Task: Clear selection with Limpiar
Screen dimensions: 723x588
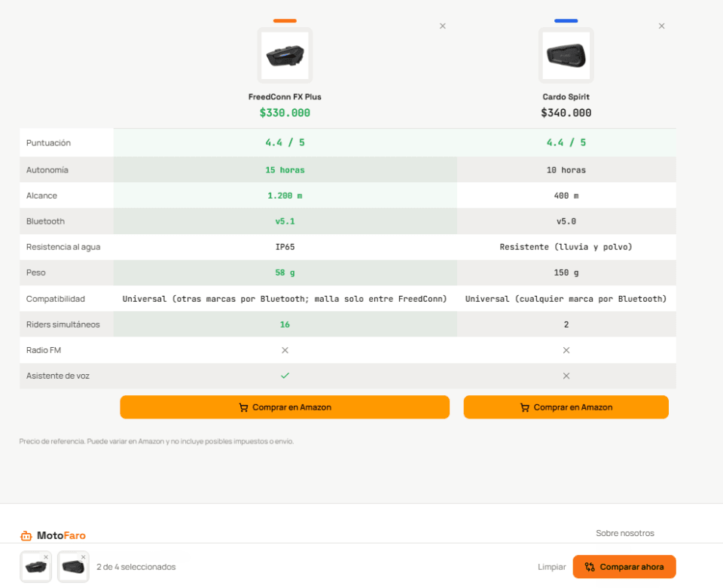Action: click(x=552, y=567)
